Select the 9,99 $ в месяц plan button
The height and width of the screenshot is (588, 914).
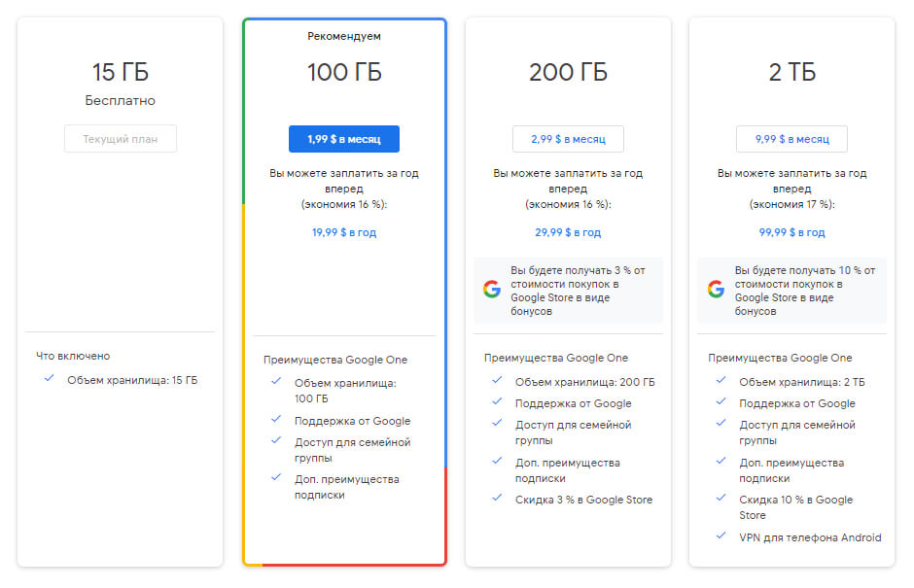click(791, 139)
